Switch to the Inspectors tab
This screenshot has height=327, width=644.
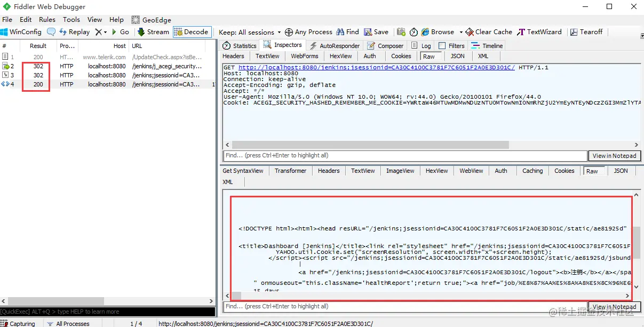(x=283, y=45)
